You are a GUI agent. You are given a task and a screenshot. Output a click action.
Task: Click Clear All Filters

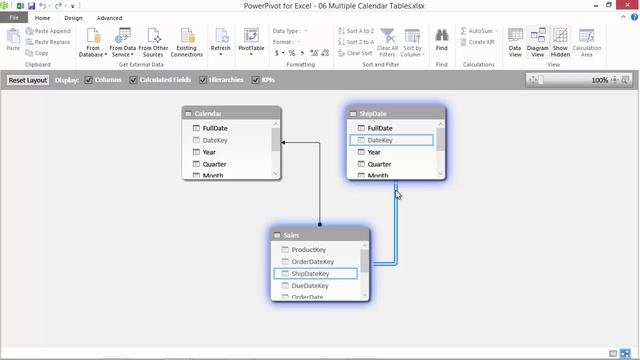click(387, 42)
